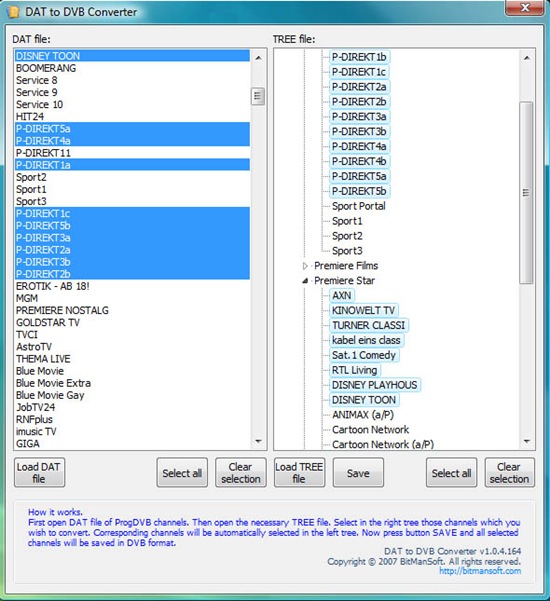Select the Premiere Films tree label
This screenshot has width=550, height=601.
pos(346,266)
